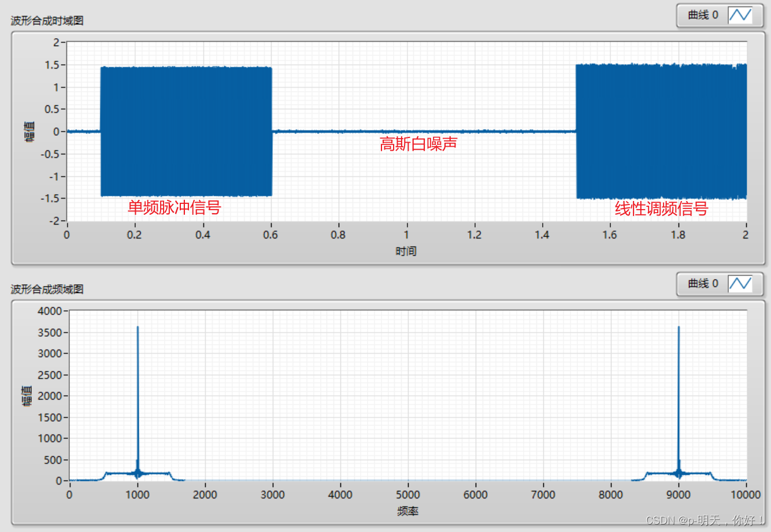Click the time axis tick 1.6
The height and width of the screenshot is (532, 771).
click(x=610, y=235)
